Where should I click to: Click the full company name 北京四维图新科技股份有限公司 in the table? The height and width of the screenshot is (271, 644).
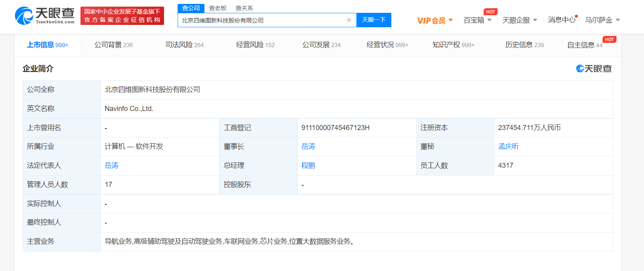(x=152, y=90)
